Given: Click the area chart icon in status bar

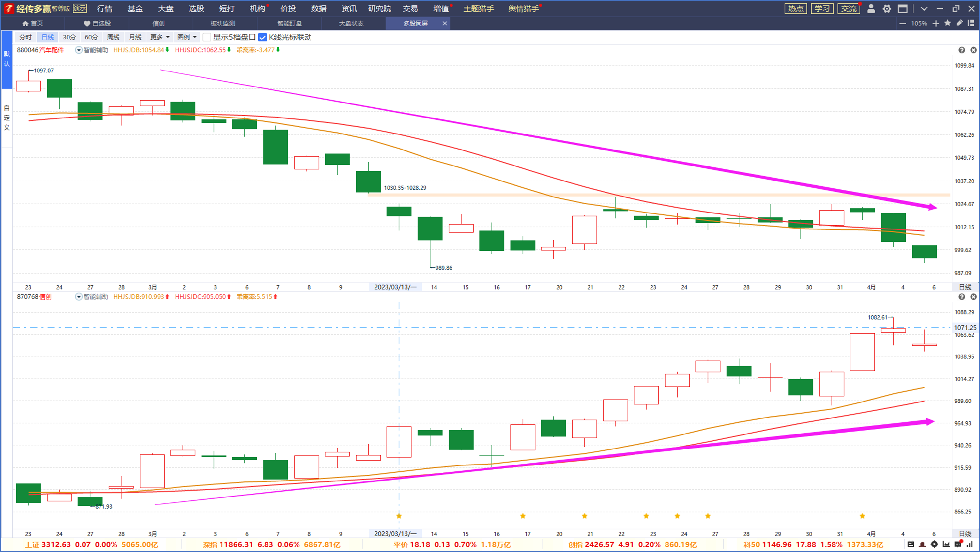Looking at the screenshot, I should pos(946,544).
